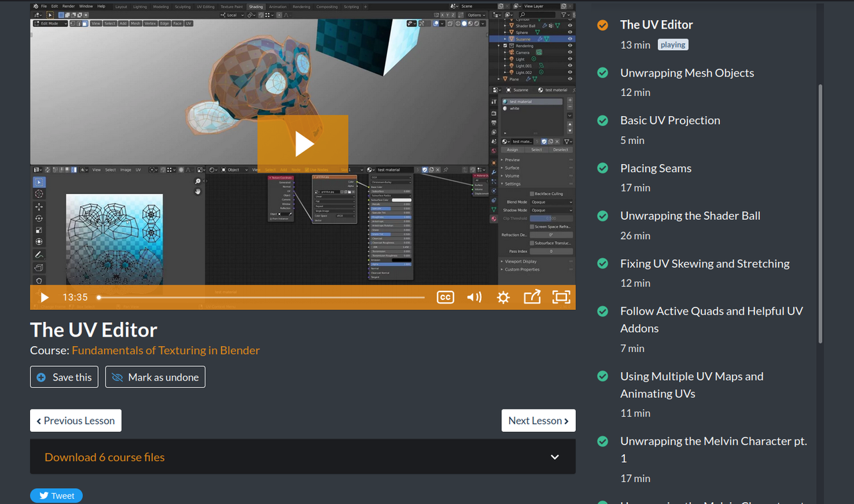Toggle the checkmark next to Placing Seams
The width and height of the screenshot is (854, 504).
click(602, 169)
